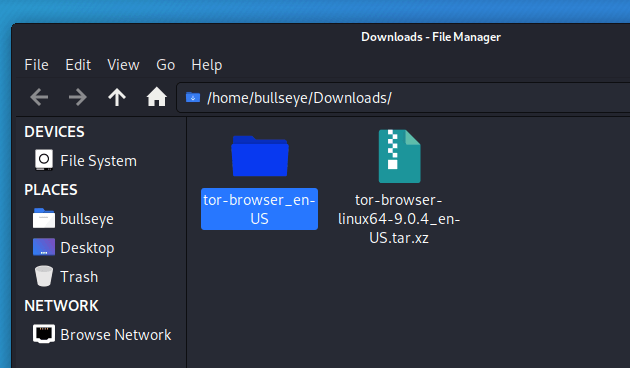Image resolution: width=630 pixels, height=368 pixels.
Task: Click the Desktop icon in sidebar
Action: [44, 247]
